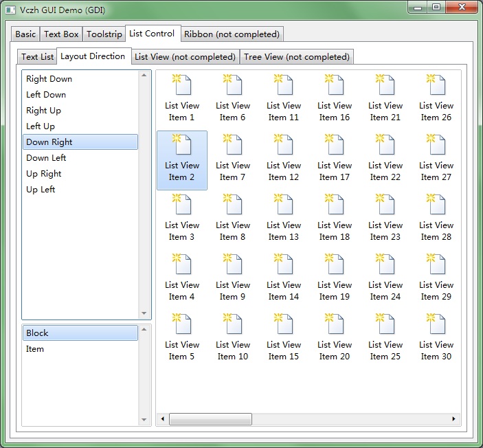
Task: Switch to the Text List sub-tab
Action: pos(37,57)
